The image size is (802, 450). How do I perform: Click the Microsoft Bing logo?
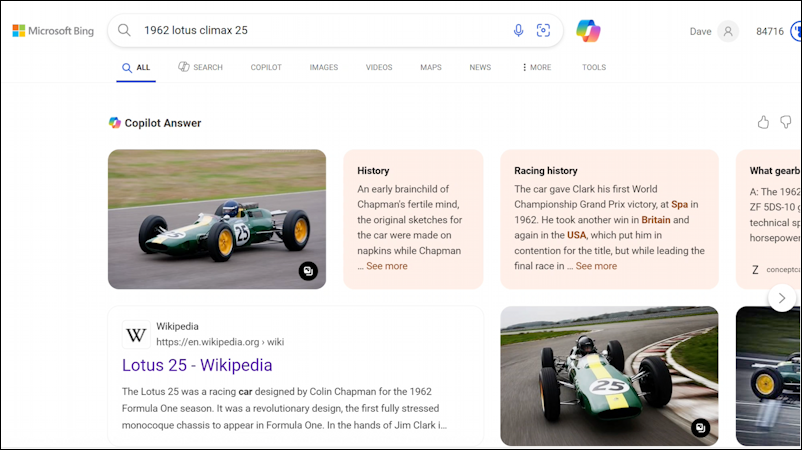(53, 31)
